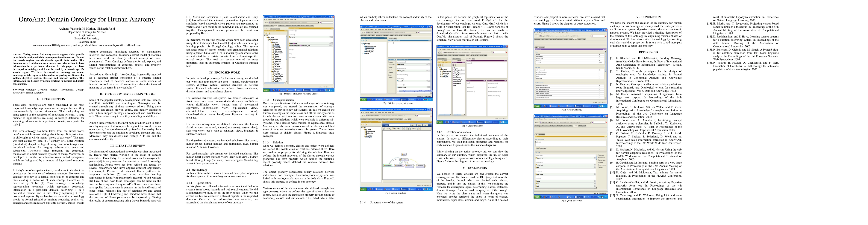Click Add to ontology button in Fig.6

point(543,148)
